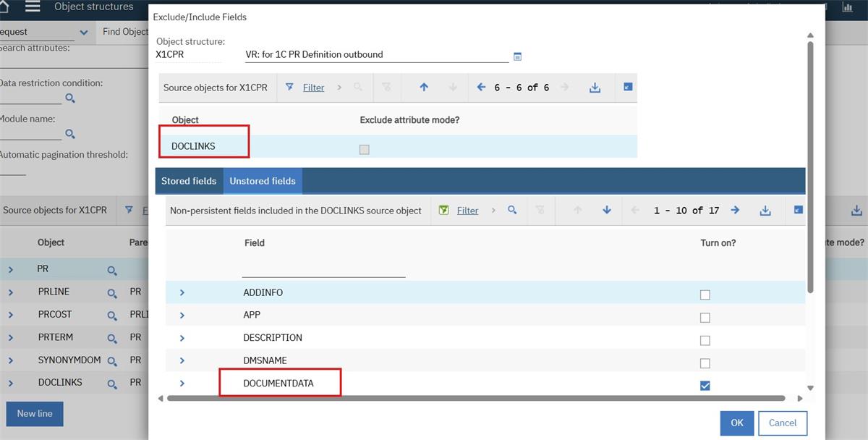Click the DOCUMENTDATA field name

point(278,383)
